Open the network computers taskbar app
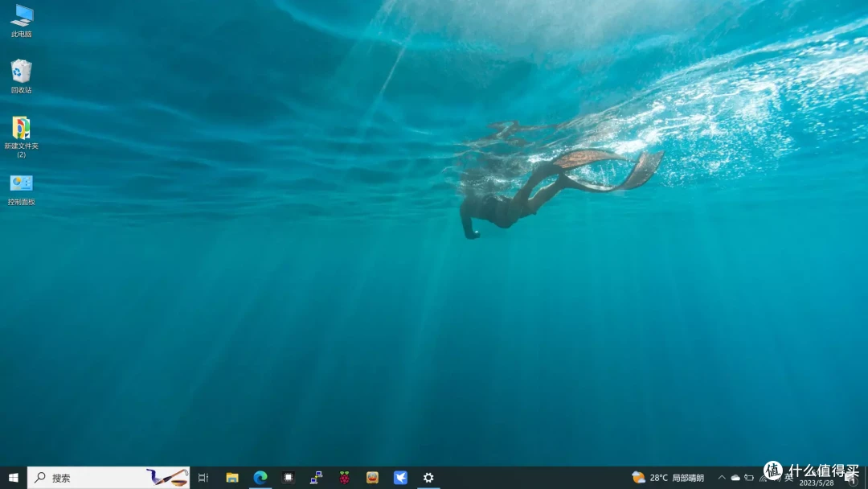 coord(316,478)
